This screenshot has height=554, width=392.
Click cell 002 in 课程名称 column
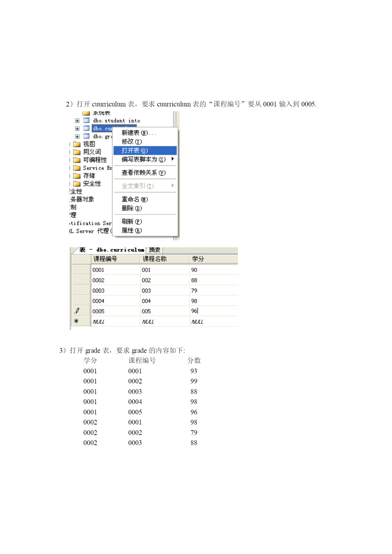[x=165, y=280]
